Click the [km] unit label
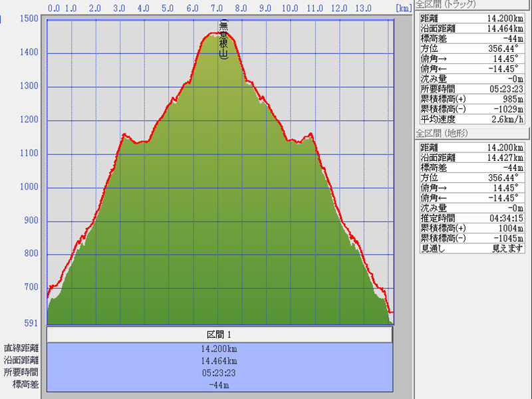This screenshot has height=399, width=532. tap(403, 9)
